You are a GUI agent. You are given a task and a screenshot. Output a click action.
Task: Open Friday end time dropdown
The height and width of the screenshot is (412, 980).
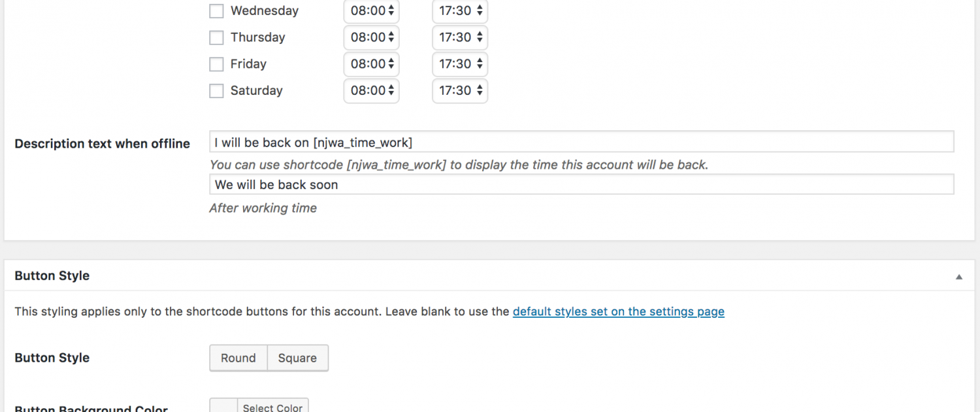[x=460, y=64]
